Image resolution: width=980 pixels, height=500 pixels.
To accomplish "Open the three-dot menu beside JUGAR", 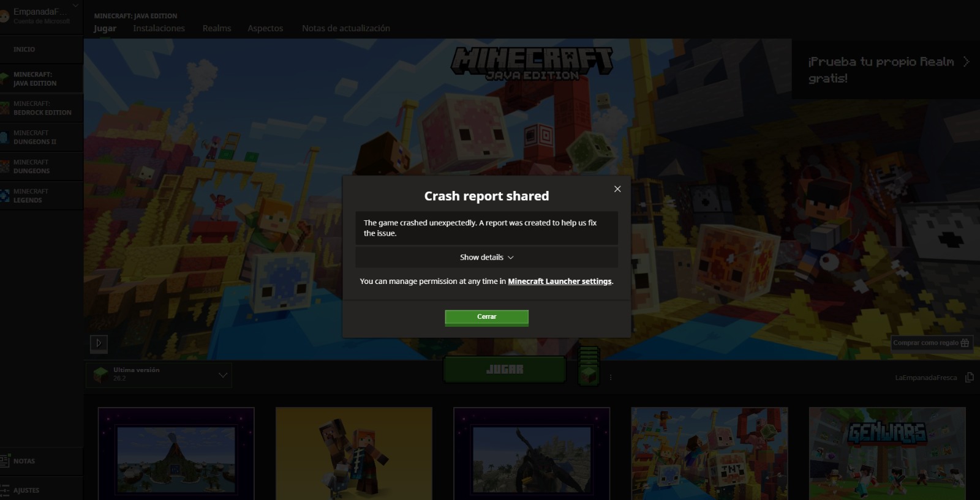I will pos(611,377).
